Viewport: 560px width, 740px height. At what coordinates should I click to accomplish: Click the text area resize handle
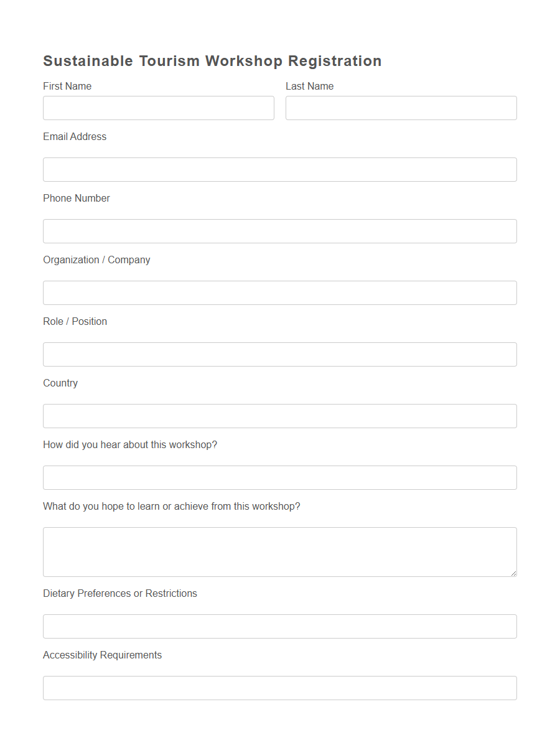[x=514, y=573]
